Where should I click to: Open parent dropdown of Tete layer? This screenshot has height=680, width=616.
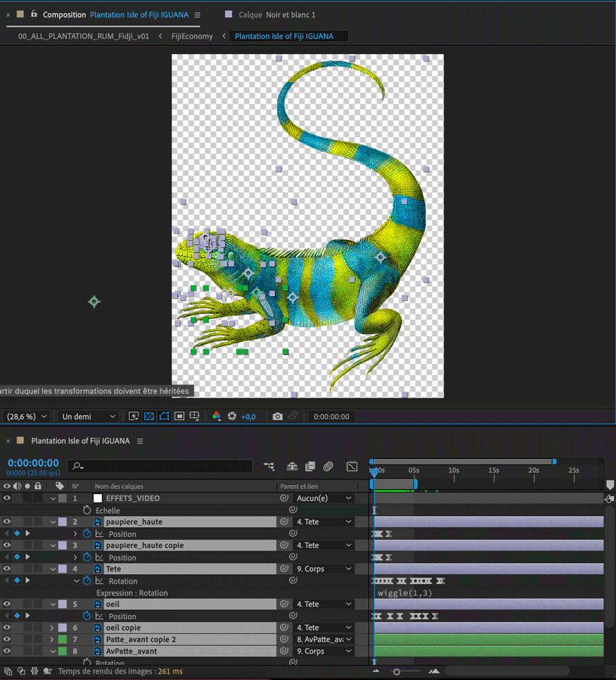click(x=324, y=569)
